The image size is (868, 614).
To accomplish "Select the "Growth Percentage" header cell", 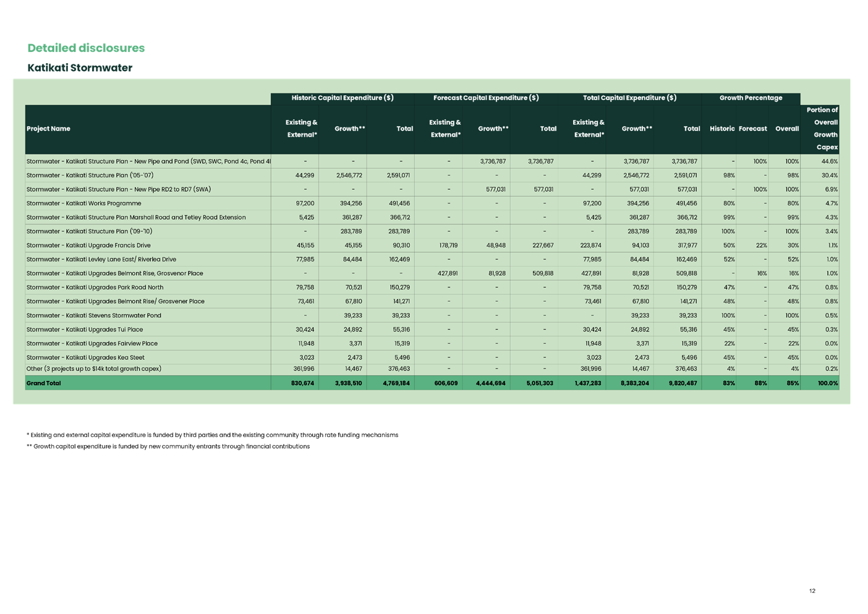I will coord(751,98).
